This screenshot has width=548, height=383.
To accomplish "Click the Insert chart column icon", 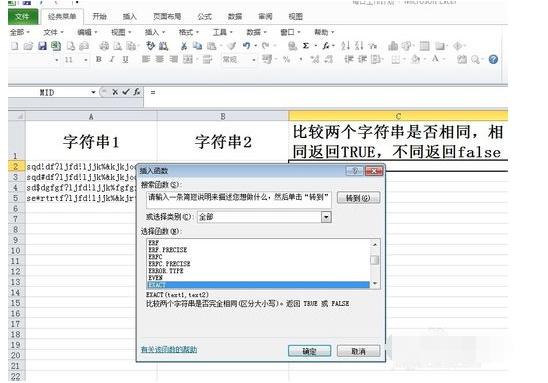I will [x=393, y=46].
